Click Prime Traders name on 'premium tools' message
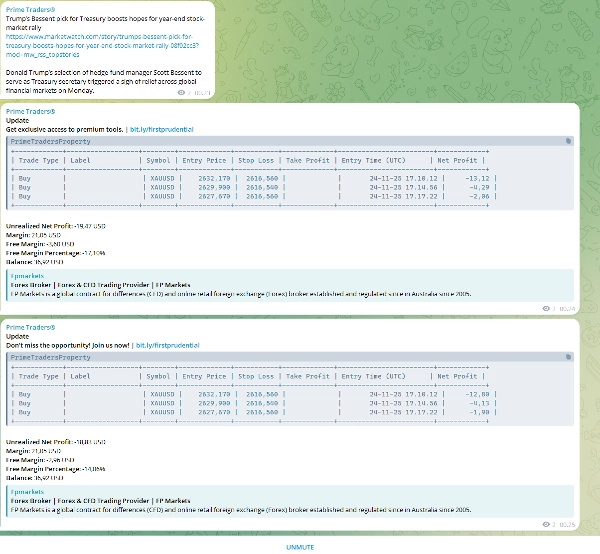Screen dimensions: 600x554 point(30,112)
